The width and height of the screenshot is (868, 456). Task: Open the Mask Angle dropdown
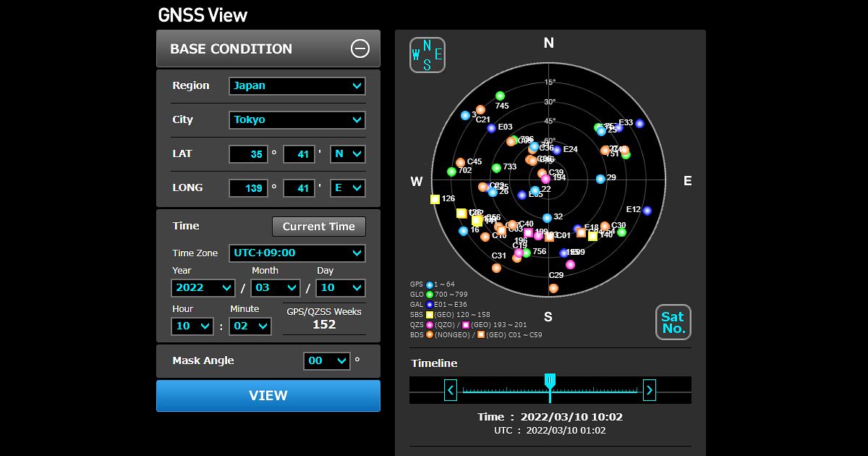[x=326, y=360]
